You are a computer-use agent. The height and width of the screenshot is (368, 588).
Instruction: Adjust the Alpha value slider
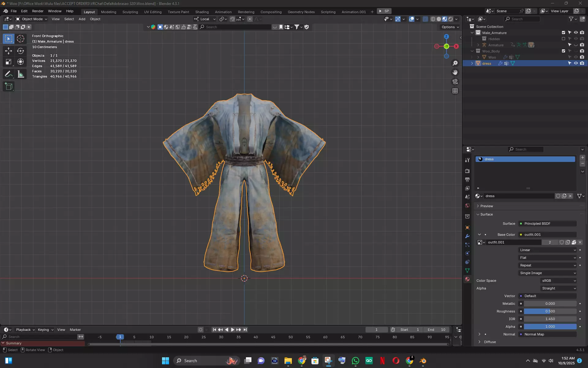(x=550, y=327)
